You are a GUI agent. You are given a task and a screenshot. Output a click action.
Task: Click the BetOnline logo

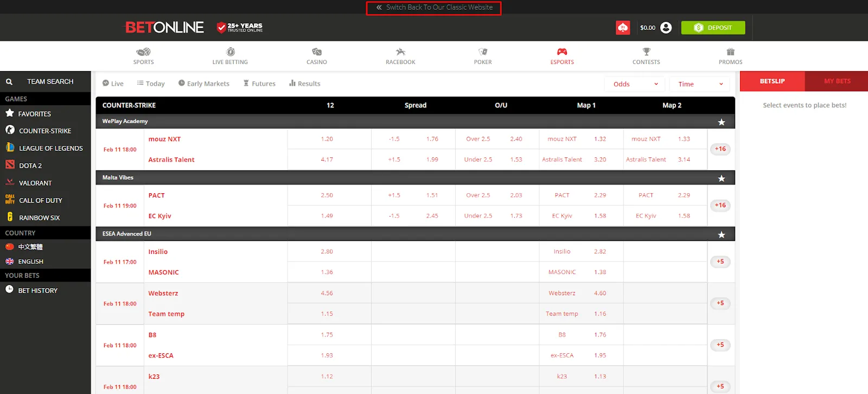tap(164, 27)
